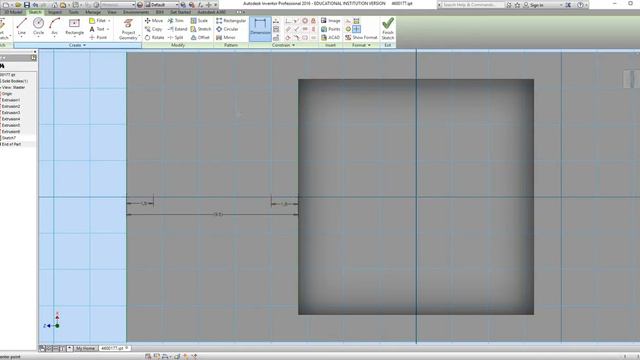
Task: Select Extrusion2 in browser tree
Action: (x=11, y=106)
